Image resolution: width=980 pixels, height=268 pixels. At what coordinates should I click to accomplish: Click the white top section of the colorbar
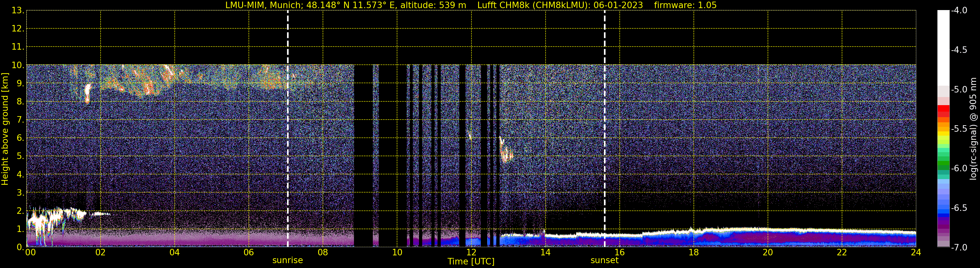tap(943, 48)
